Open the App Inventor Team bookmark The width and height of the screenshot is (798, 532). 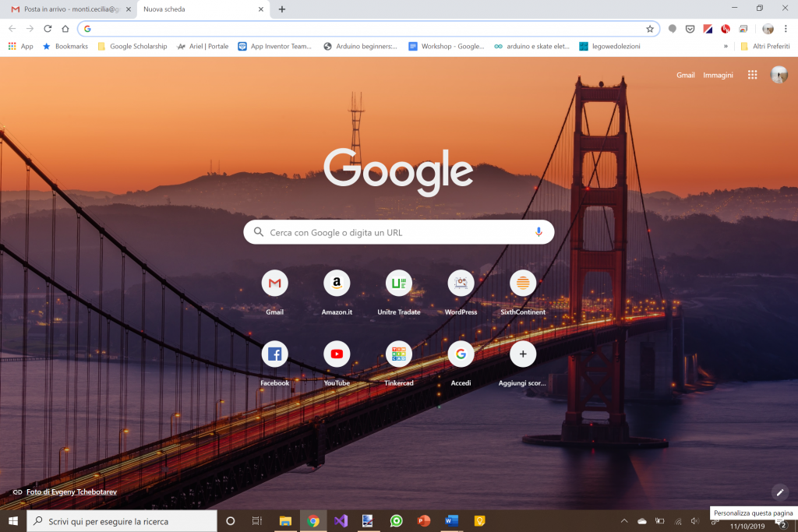275,46
